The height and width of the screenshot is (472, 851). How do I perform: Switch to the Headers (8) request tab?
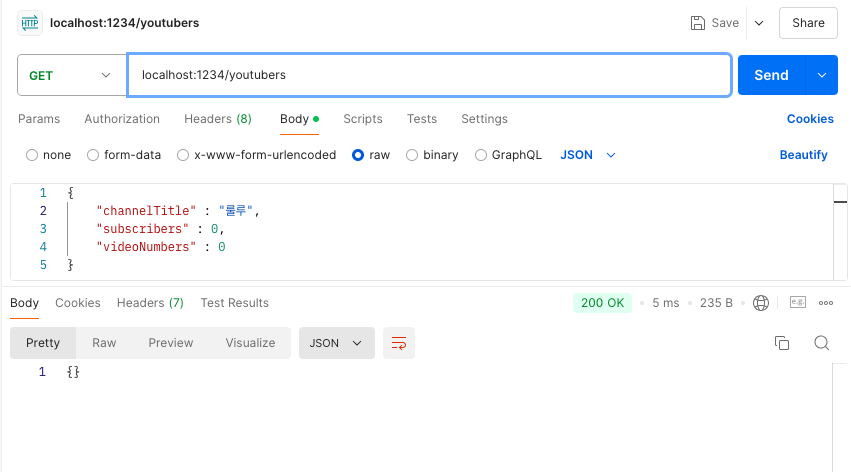218,119
